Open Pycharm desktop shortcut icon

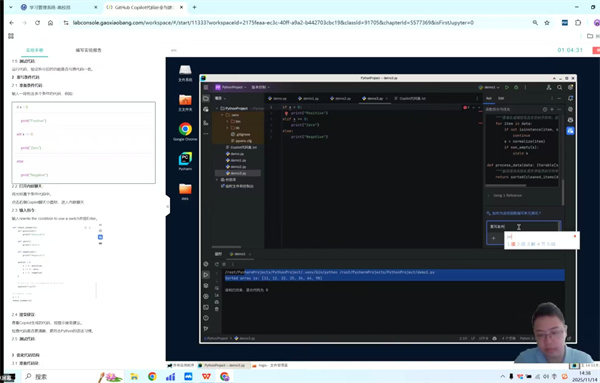pos(185,161)
